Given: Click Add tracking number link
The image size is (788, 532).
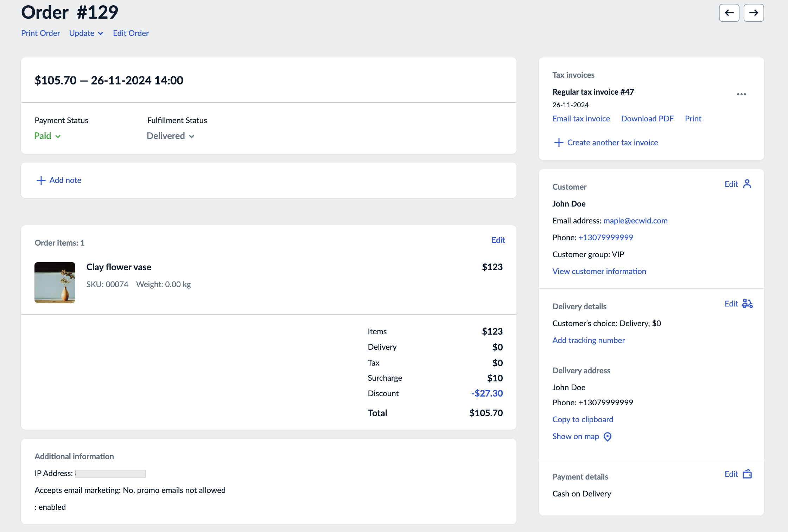Looking at the screenshot, I should click(x=589, y=340).
